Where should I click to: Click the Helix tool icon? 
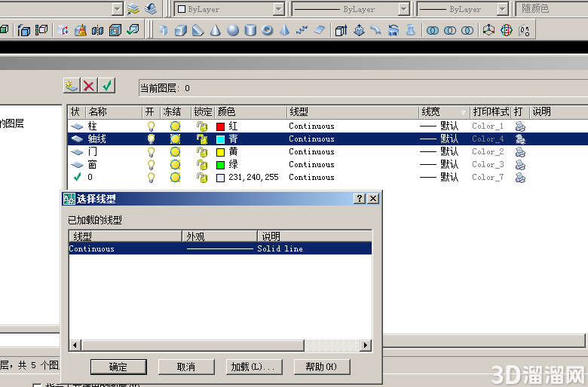(x=302, y=30)
